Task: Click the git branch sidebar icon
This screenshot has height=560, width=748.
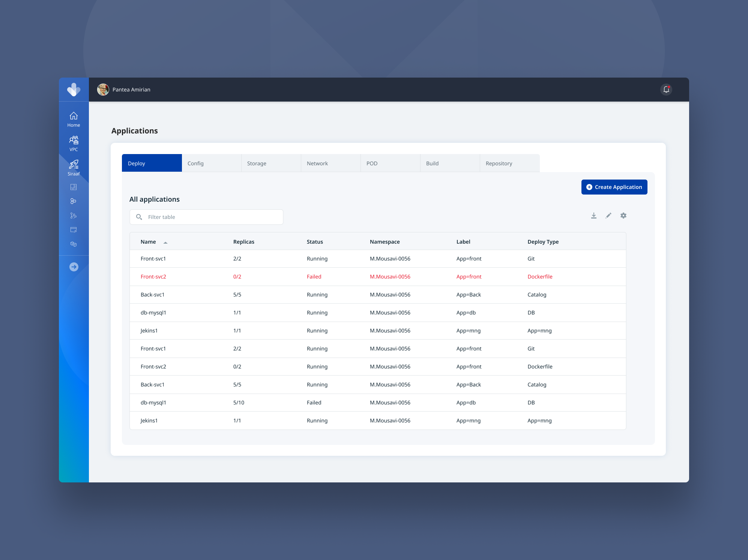Action: [x=74, y=216]
